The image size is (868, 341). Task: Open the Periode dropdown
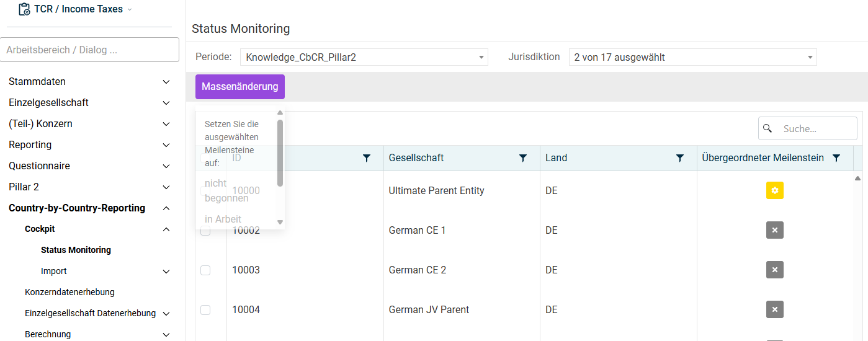(x=364, y=57)
